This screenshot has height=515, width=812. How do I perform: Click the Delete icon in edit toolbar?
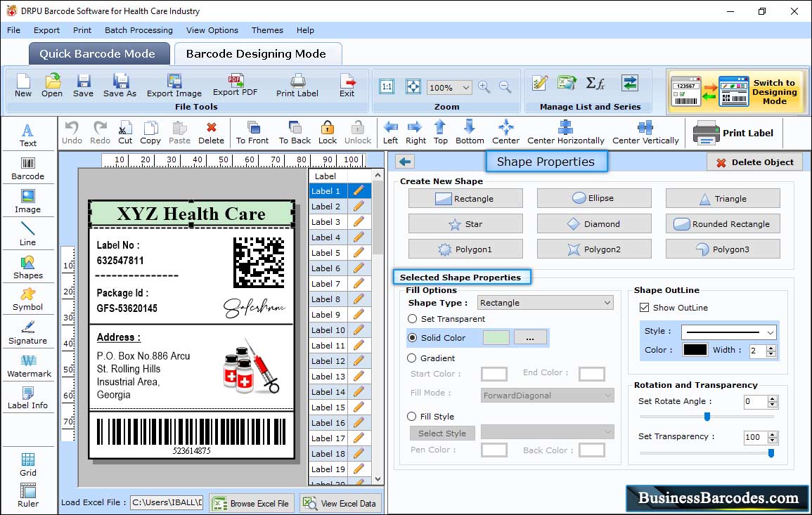[212, 133]
